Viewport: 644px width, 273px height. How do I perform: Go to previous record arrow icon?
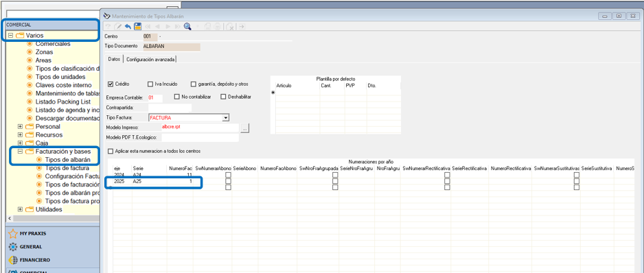158,27
